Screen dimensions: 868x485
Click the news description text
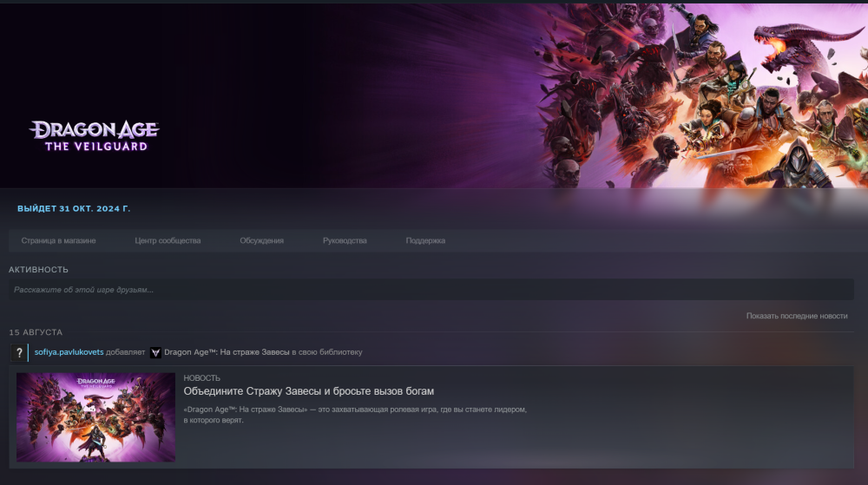pos(354,414)
